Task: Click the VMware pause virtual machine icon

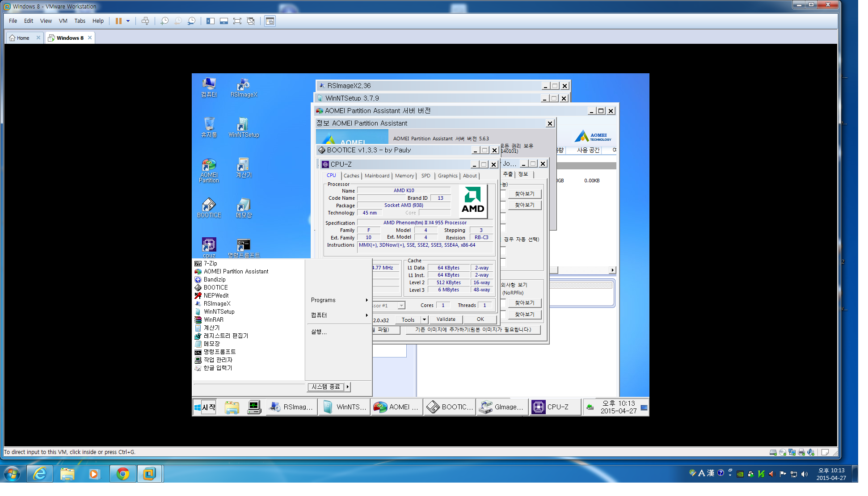Action: 118,21
